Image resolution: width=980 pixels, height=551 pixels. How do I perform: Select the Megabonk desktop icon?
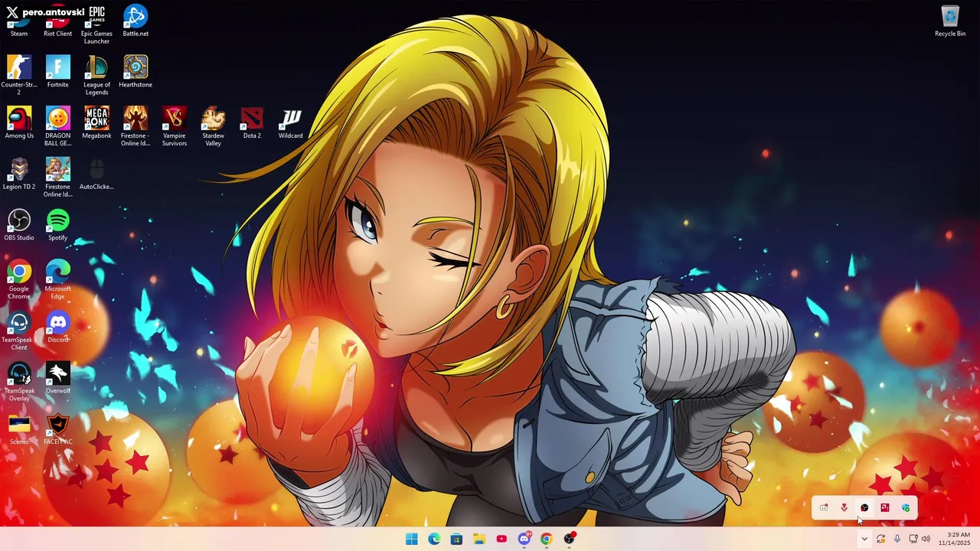click(x=96, y=122)
